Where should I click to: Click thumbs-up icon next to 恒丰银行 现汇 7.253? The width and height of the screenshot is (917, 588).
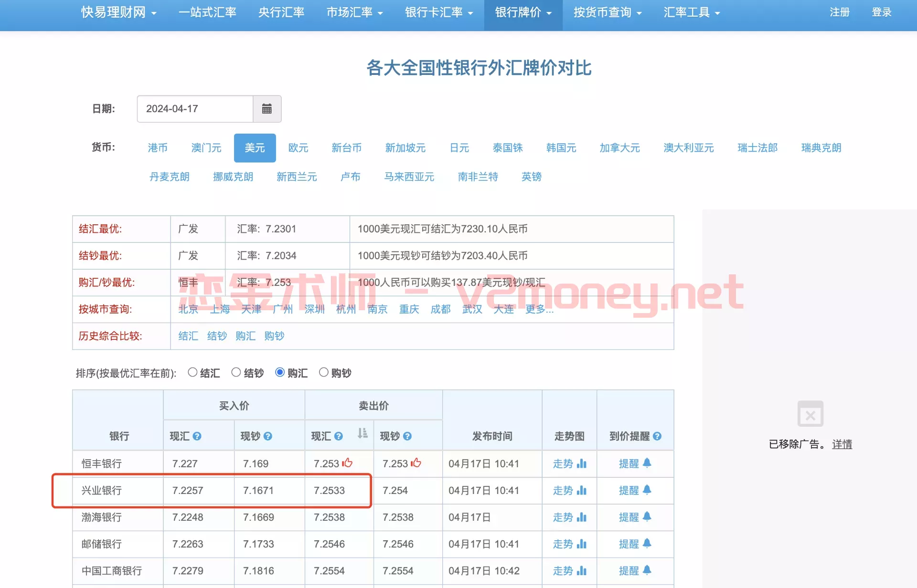pyautogui.click(x=347, y=462)
